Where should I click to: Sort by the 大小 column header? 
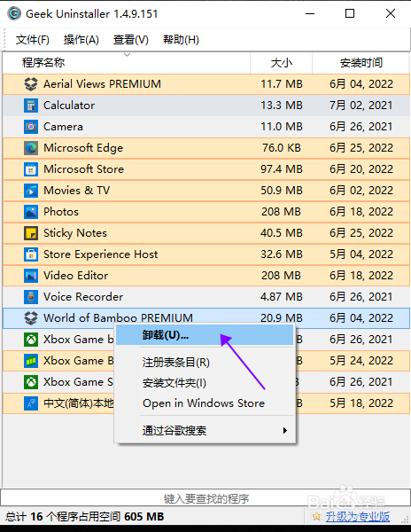[x=281, y=63]
